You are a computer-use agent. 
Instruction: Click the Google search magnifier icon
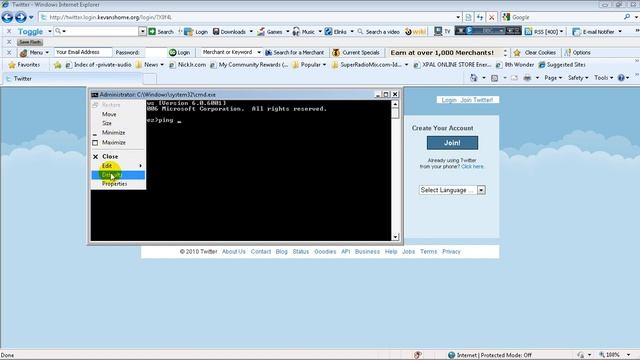(x=627, y=17)
